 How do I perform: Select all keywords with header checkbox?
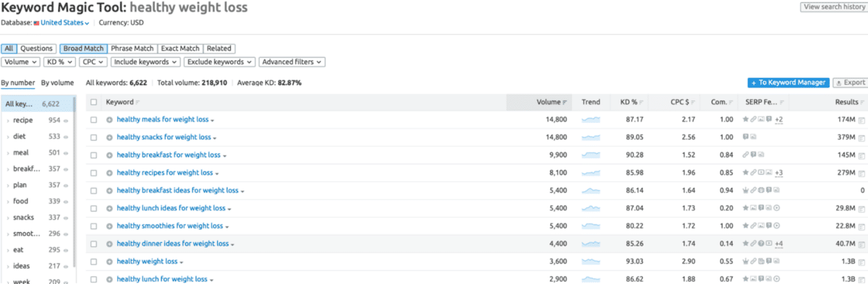pos(93,103)
